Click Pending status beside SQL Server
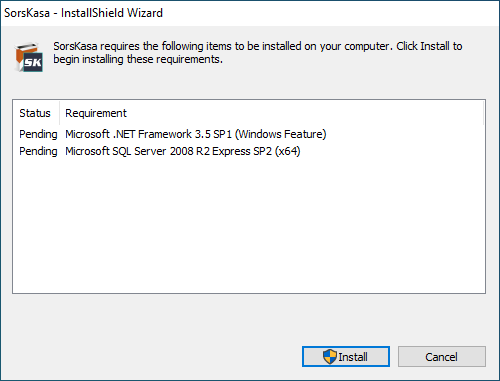This screenshot has height=381, width=500. [38, 151]
